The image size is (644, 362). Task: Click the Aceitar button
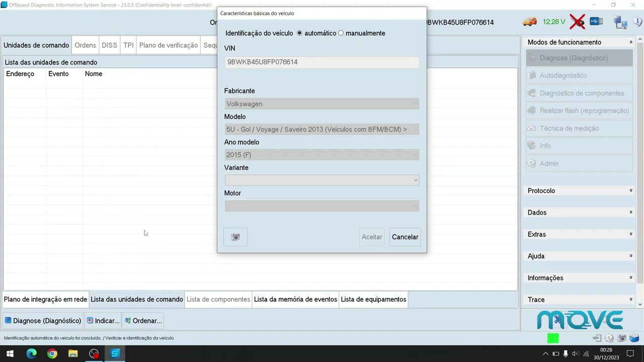(372, 237)
